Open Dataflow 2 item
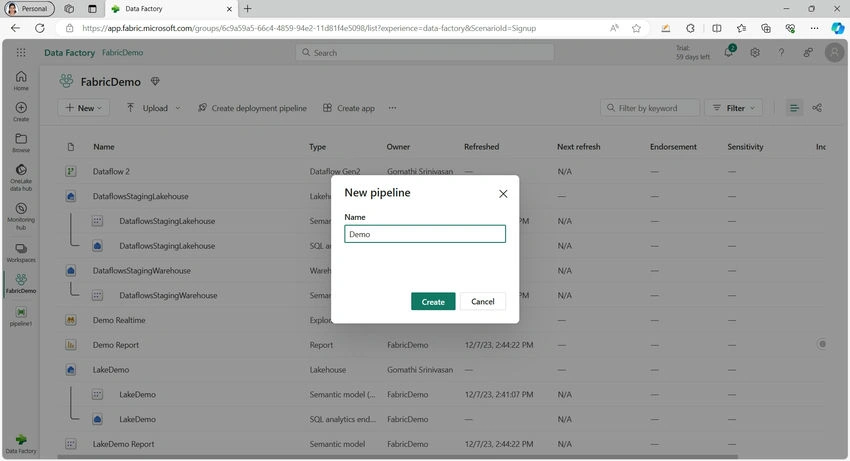850x461 pixels. [111, 171]
